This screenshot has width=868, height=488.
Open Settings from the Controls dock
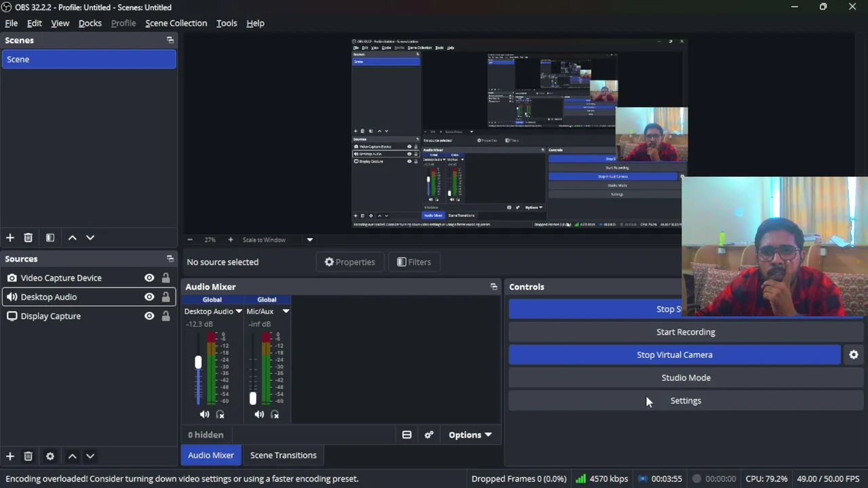pos(686,401)
